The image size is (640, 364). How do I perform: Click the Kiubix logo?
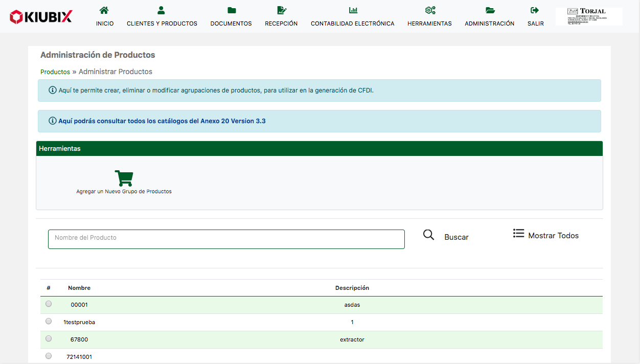(x=41, y=17)
